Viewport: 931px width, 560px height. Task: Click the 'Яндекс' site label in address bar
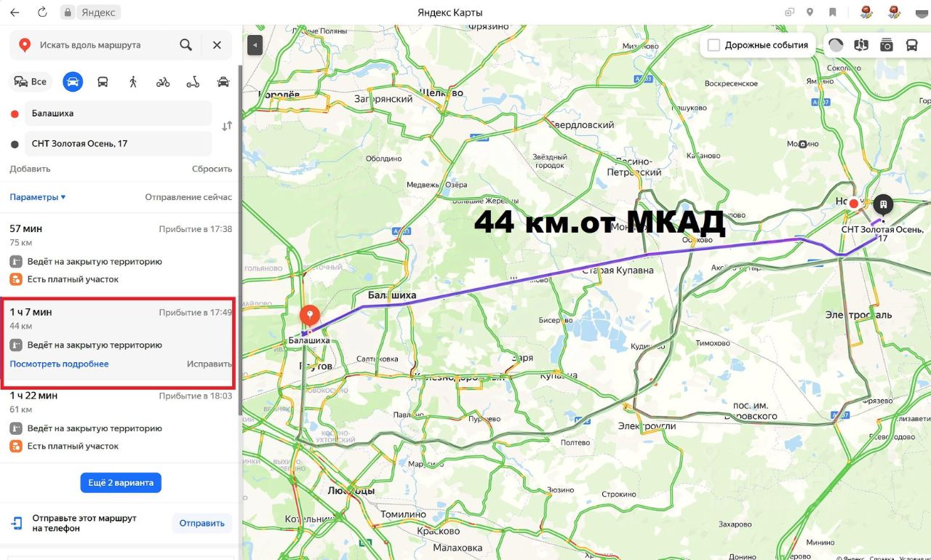(99, 12)
